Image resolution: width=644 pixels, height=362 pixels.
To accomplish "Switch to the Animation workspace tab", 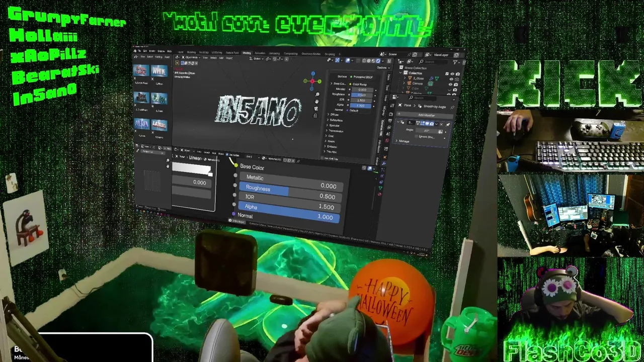I will pyautogui.click(x=260, y=53).
